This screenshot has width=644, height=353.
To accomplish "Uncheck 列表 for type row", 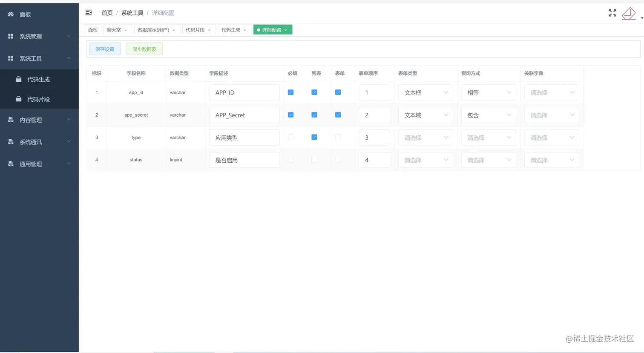I will [314, 138].
